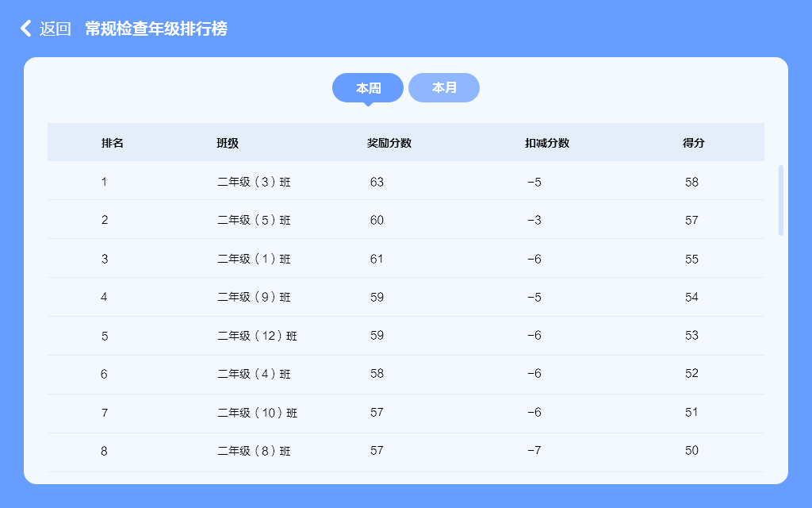Click the vertical scrollbar thumb

[781, 200]
